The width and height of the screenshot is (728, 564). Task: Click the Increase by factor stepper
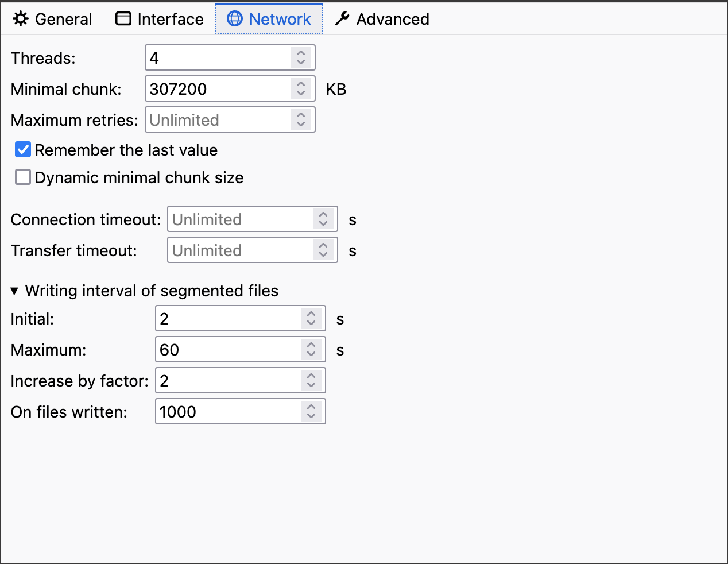point(311,380)
